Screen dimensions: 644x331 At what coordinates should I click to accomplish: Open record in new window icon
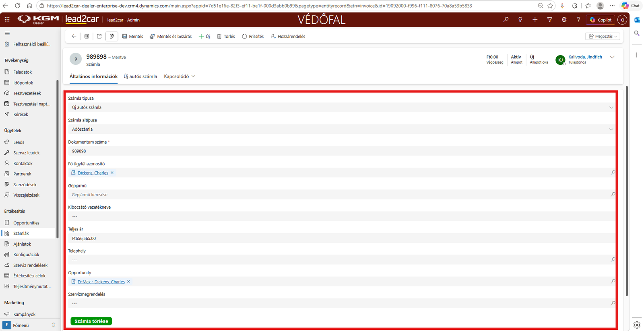click(99, 36)
